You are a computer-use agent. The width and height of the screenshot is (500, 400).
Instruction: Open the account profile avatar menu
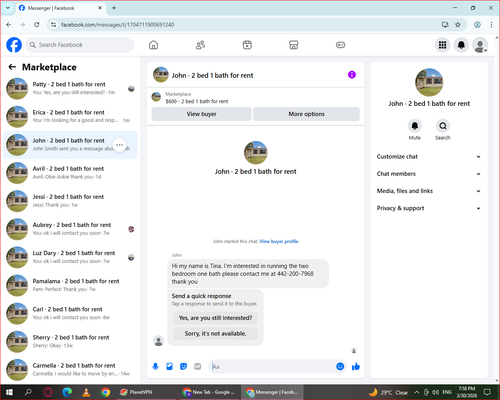[x=480, y=45]
